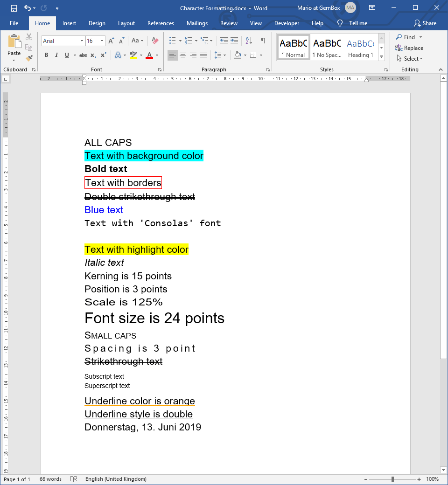Click the Grow Font Size icon
This screenshot has width=448, height=485.
tap(111, 41)
